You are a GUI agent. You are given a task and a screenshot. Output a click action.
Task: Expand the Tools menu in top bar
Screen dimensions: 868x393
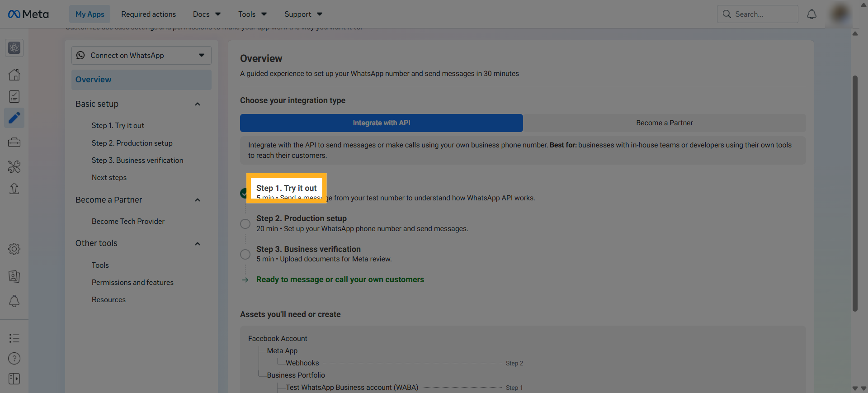pos(253,14)
